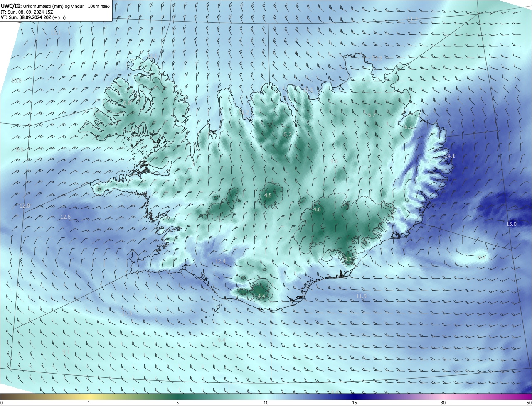The height and width of the screenshot is (406, 532).
Task: Select the 15.0 value at the east edge
Action: [x=511, y=224]
